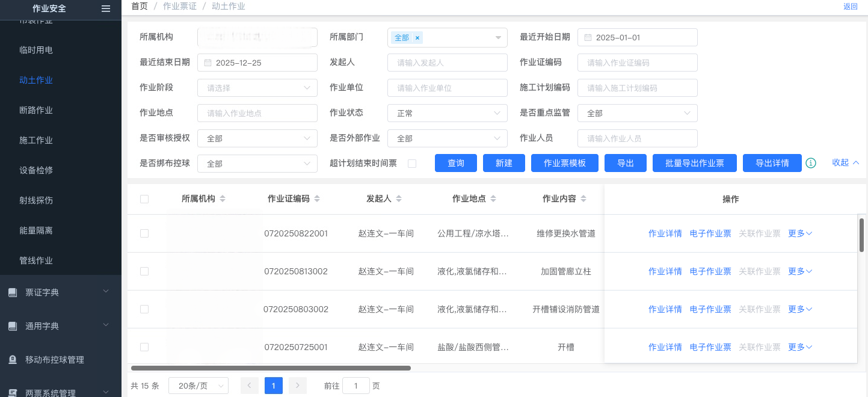Open 断路作业 in the sidebar menu
This screenshot has width=868, height=397.
click(x=36, y=110)
